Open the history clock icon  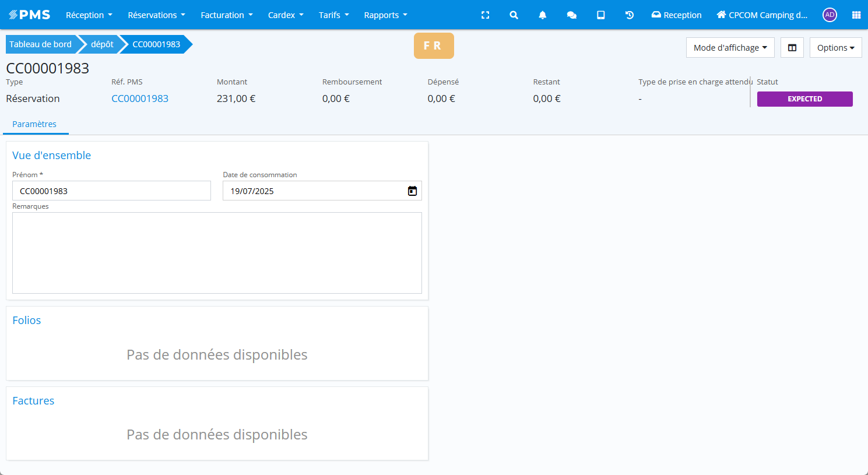click(x=630, y=15)
